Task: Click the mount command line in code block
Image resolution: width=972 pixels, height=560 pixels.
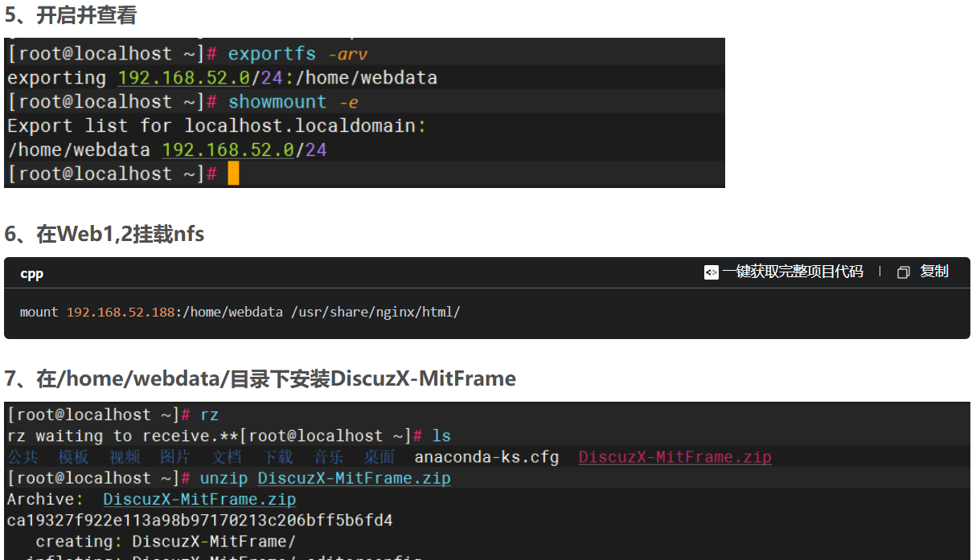Action: click(x=240, y=312)
